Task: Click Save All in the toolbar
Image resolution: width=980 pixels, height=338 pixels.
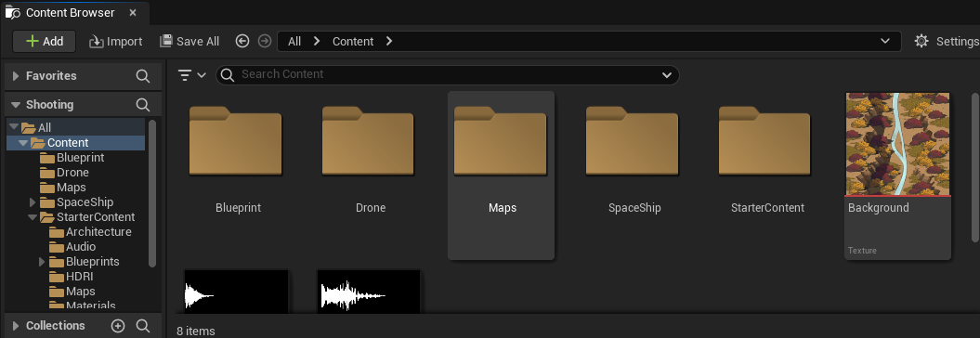Action: (x=189, y=41)
